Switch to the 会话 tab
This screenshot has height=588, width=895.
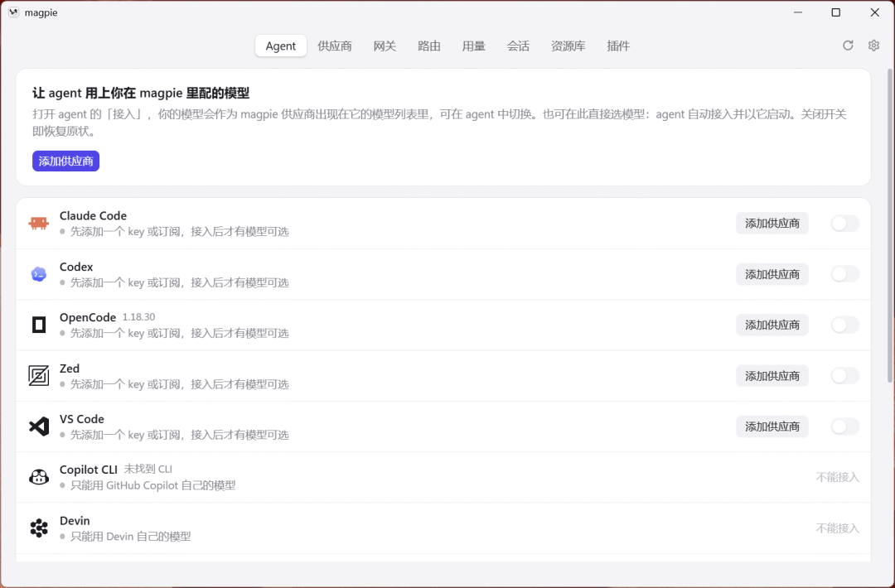pyautogui.click(x=518, y=46)
